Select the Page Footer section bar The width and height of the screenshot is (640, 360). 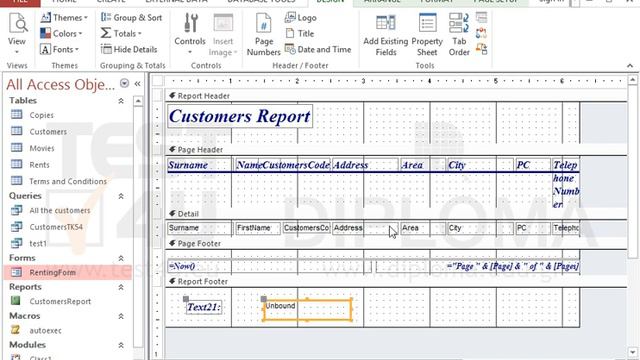(396, 244)
